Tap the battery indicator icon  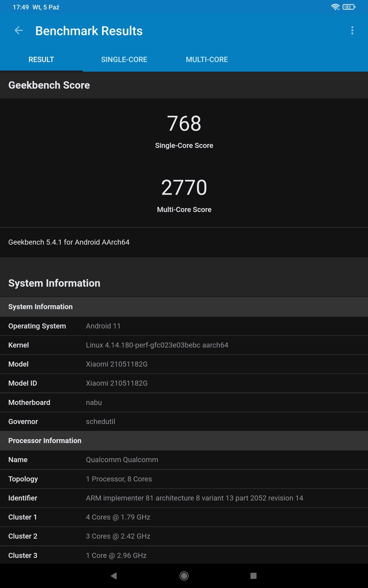coord(349,7)
